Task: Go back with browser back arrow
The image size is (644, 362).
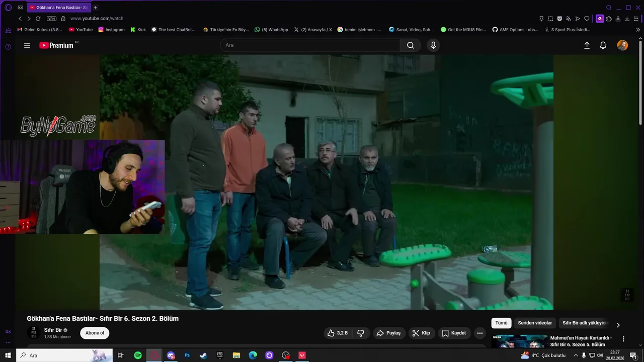Action: point(20,19)
